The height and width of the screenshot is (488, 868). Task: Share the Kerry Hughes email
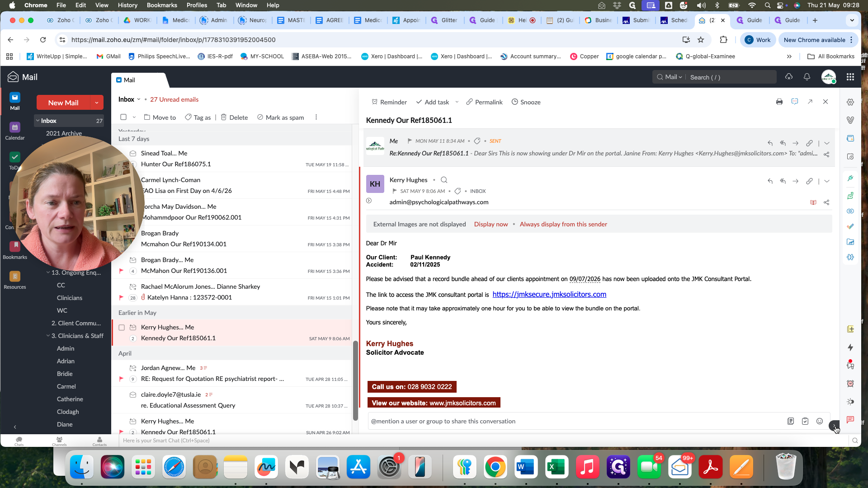point(826,202)
